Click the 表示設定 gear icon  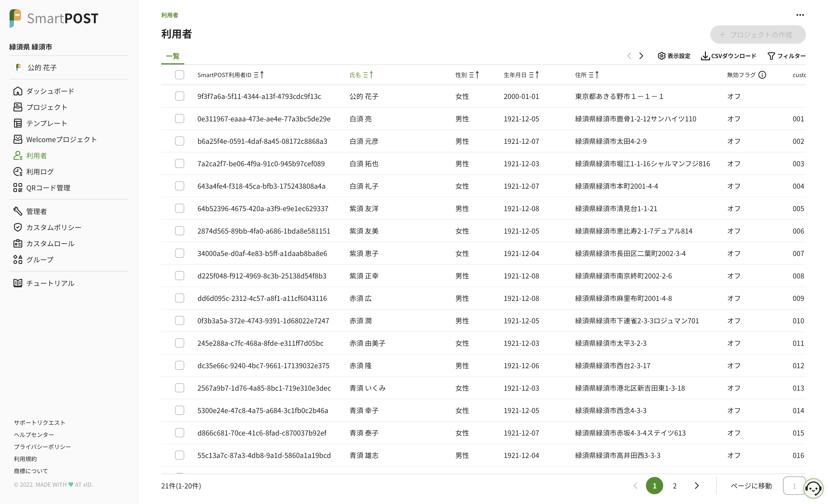pos(661,56)
